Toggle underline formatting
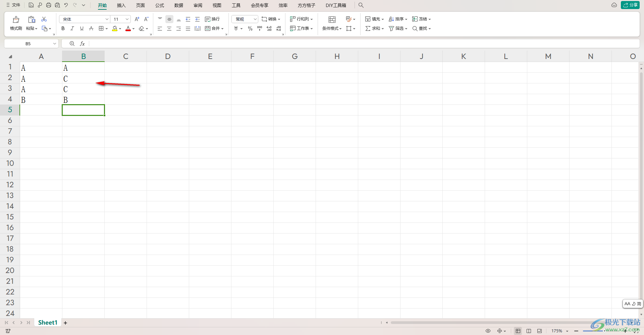Viewport: 644px width, 335px height. click(82, 28)
